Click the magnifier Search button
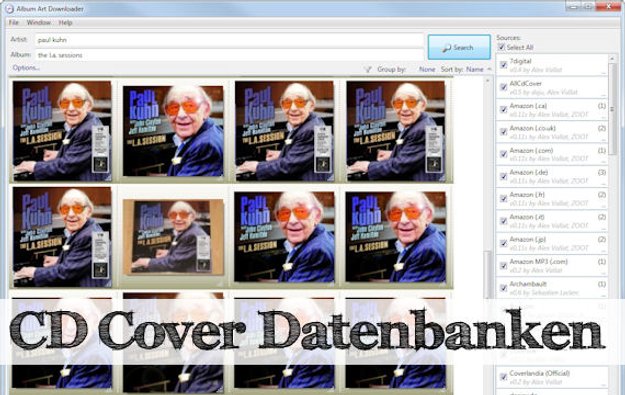625x395 pixels. point(459,47)
